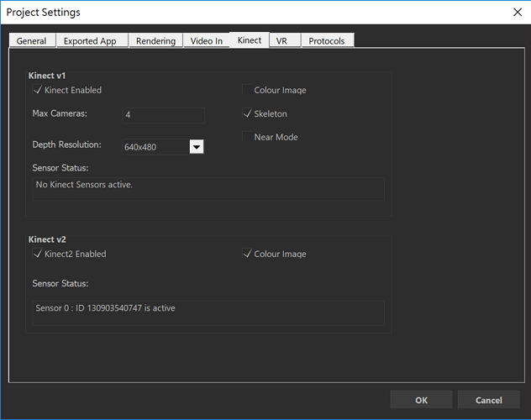Cancel the Project Settings dialog

coord(488,400)
